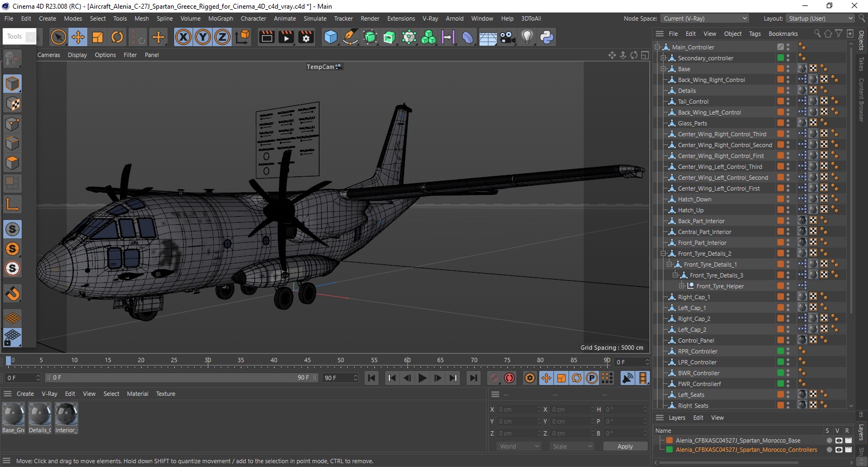Select the Live Selection arrow tool
868x467 pixels.
point(58,37)
